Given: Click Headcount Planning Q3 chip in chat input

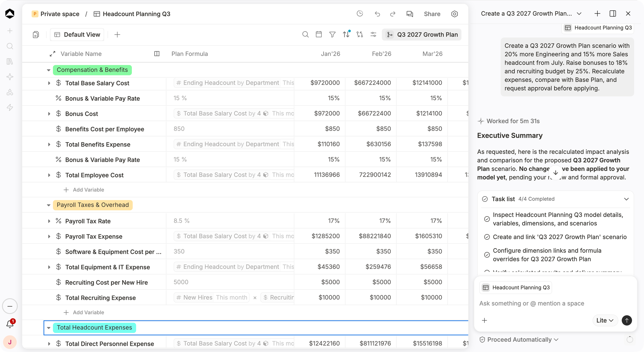Looking at the screenshot, I should tap(515, 288).
